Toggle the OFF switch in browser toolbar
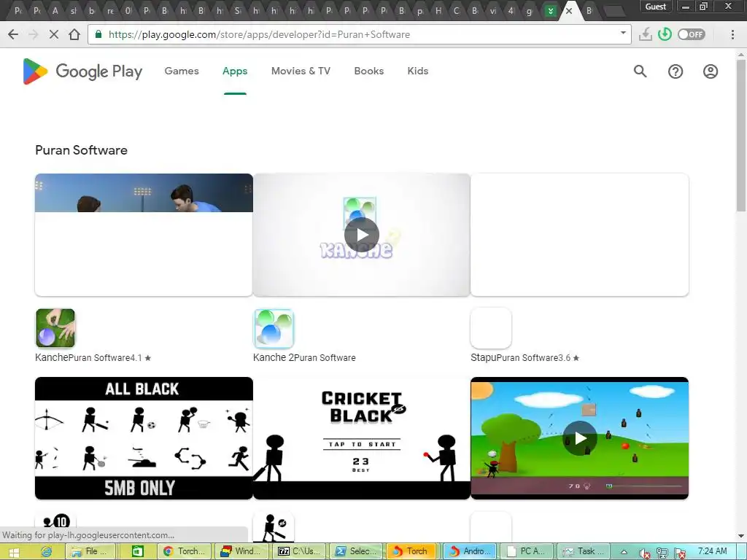Screen dimensions: 747x560 (x=692, y=34)
